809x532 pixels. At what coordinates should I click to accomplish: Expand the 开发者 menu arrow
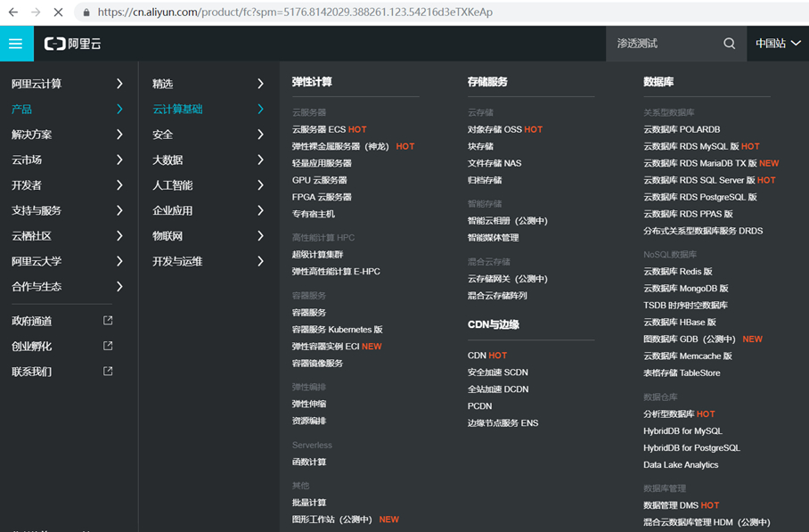point(119,184)
